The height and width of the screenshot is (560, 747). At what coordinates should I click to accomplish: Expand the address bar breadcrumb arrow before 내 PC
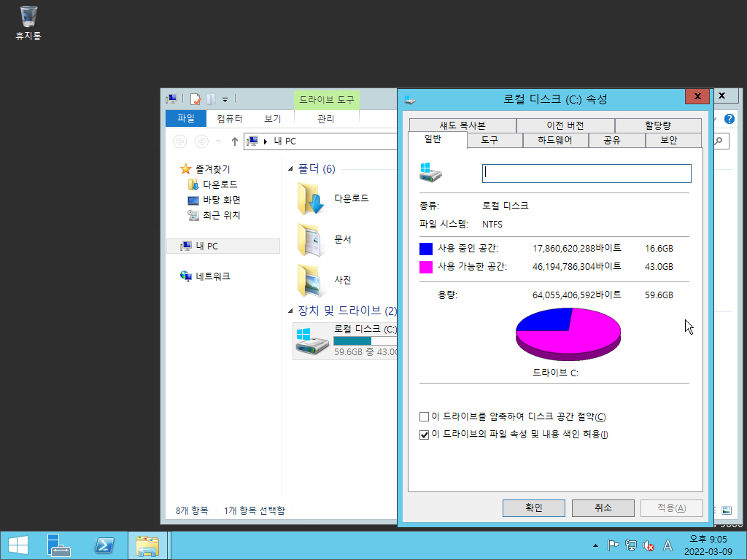[266, 141]
